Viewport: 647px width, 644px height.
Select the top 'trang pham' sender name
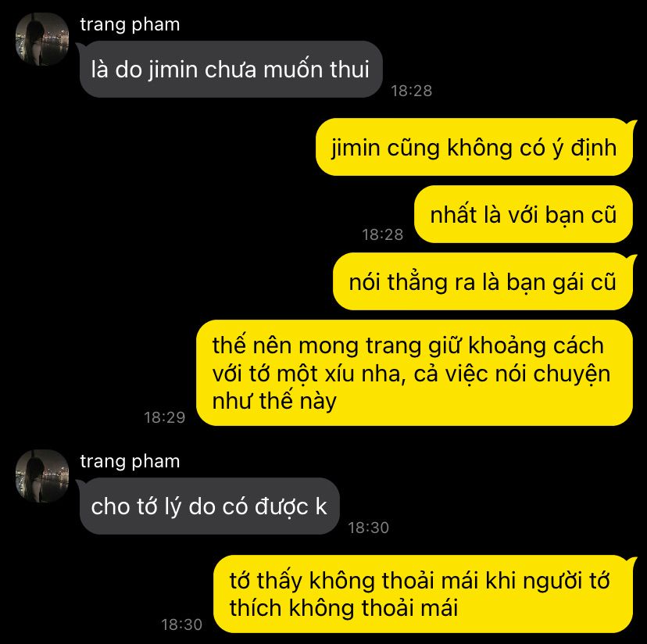click(130, 25)
